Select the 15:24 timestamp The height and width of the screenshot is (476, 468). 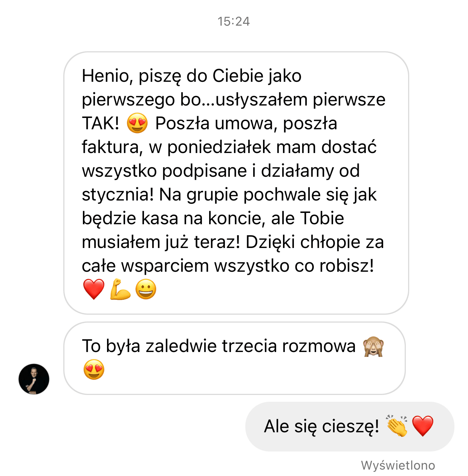click(x=234, y=21)
